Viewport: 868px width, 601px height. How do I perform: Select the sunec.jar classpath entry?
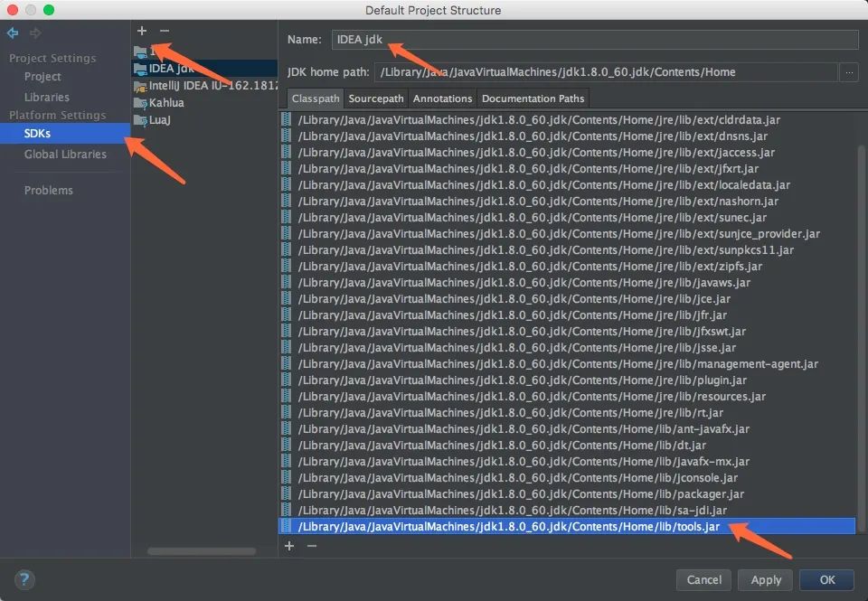coord(567,218)
